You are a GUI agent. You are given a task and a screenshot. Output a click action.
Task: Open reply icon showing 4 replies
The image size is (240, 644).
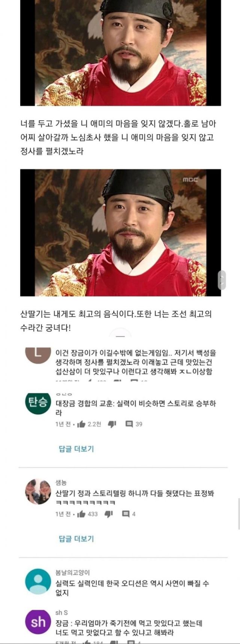tap(126, 514)
